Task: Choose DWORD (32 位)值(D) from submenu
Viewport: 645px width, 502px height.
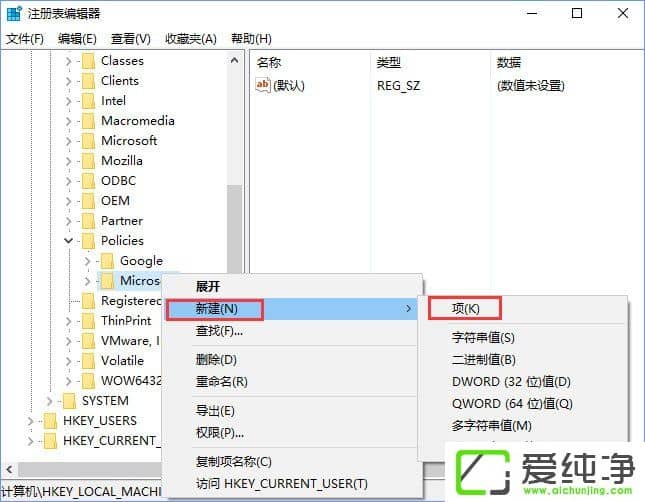Action: tap(511, 382)
